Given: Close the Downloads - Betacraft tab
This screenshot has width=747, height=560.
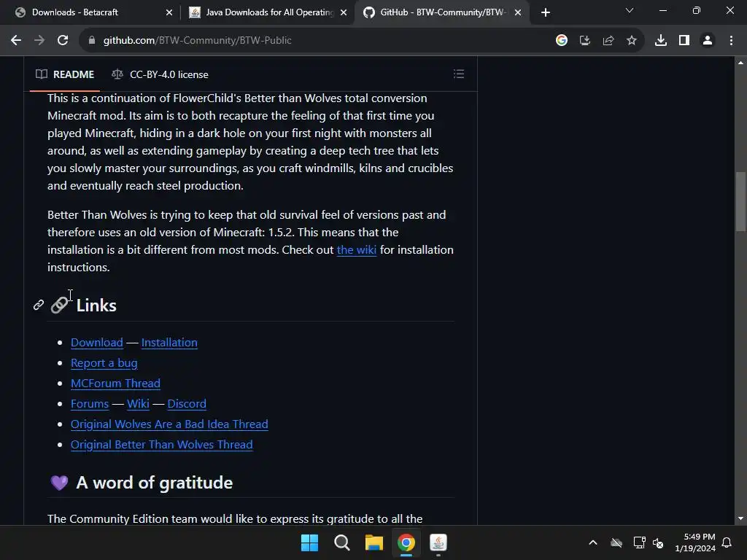Looking at the screenshot, I should pos(169,12).
